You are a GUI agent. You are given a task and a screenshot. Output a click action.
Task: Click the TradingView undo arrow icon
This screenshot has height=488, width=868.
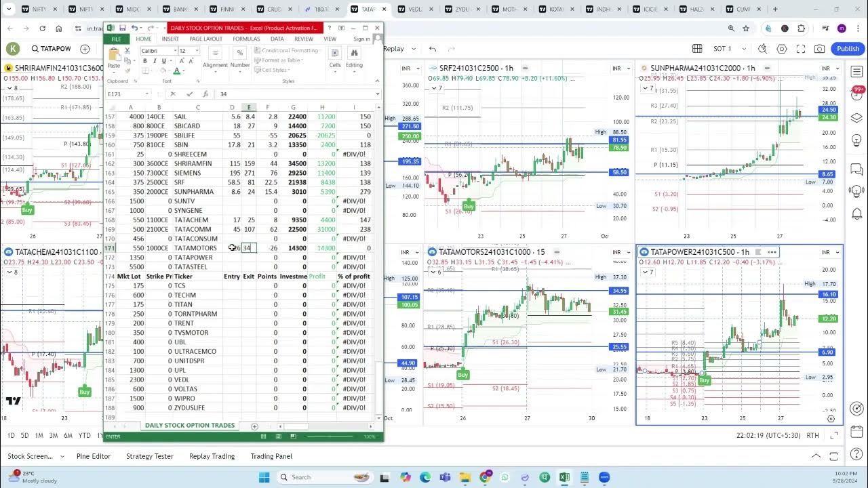point(433,49)
